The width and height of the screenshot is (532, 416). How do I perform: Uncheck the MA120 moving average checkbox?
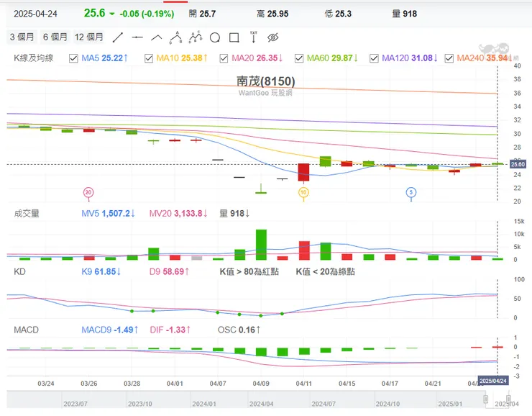(x=374, y=58)
